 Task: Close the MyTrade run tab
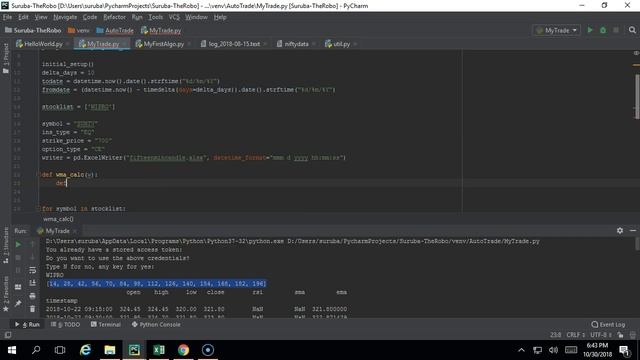pos(74,231)
